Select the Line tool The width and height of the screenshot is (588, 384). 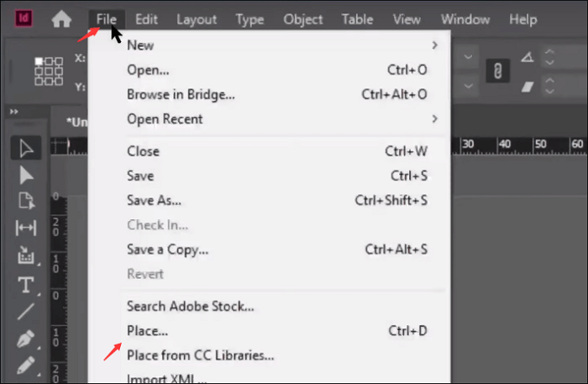tap(25, 312)
